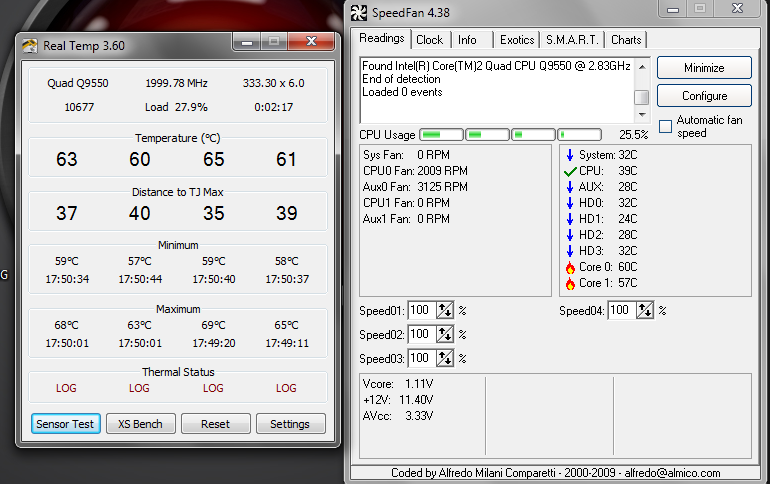Click the flame icon beside Core 0
Viewport: 770px width, 484px height.
tap(570, 268)
